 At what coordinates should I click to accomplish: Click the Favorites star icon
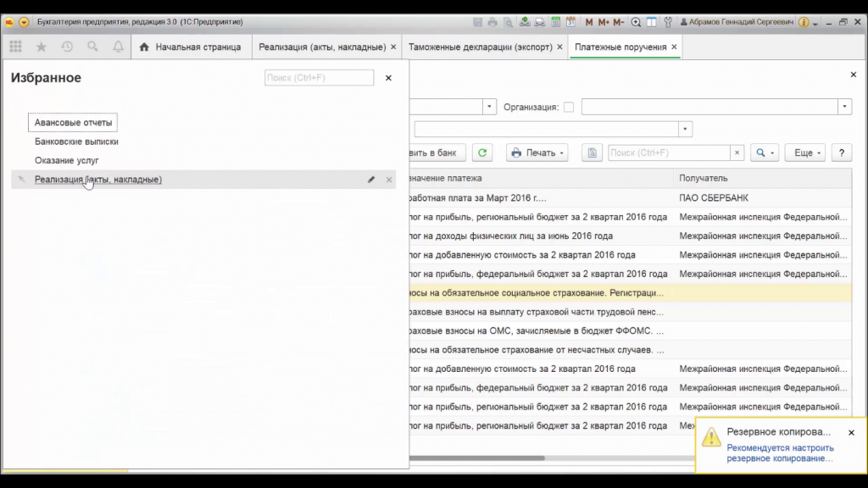click(41, 47)
